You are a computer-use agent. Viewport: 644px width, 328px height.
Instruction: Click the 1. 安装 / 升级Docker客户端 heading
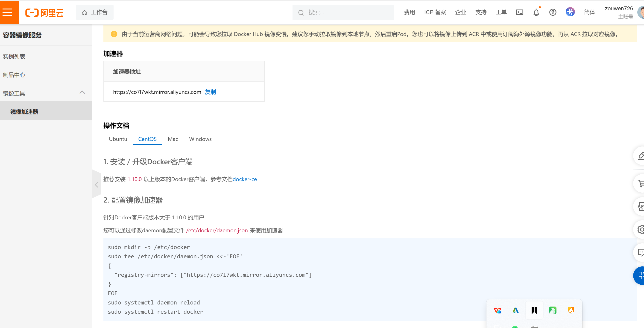[x=148, y=162]
